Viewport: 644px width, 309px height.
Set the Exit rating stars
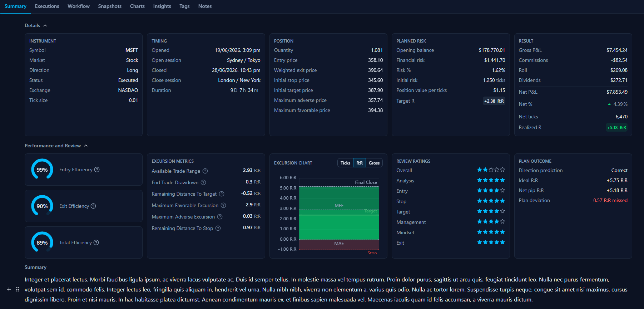[x=491, y=242]
